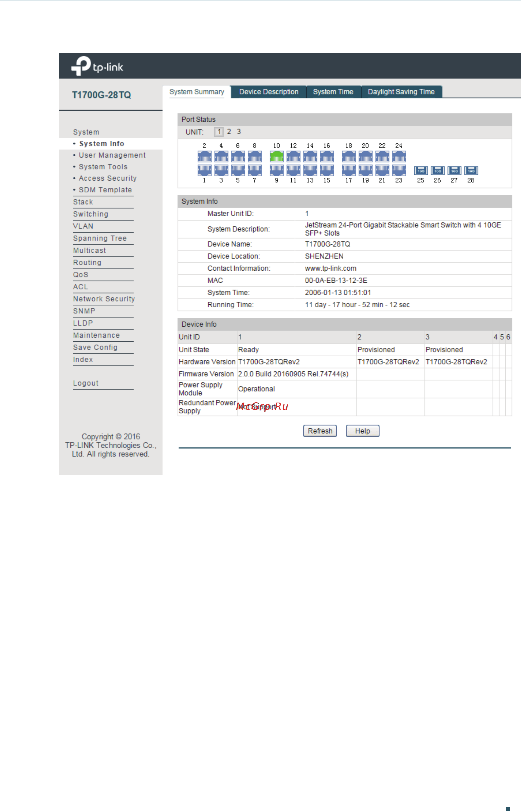Expand the VLAN menu

(x=83, y=226)
